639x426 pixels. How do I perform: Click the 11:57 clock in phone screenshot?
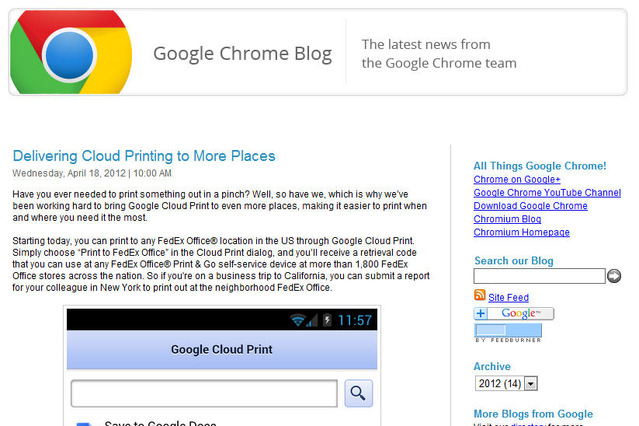355,320
